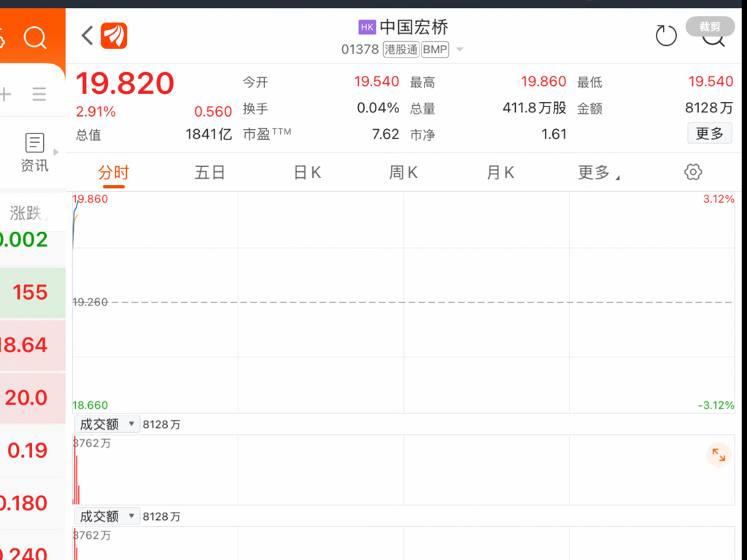Open the 更多 chart period dropdown
Viewport: 747px width, 560px height.
point(598,172)
